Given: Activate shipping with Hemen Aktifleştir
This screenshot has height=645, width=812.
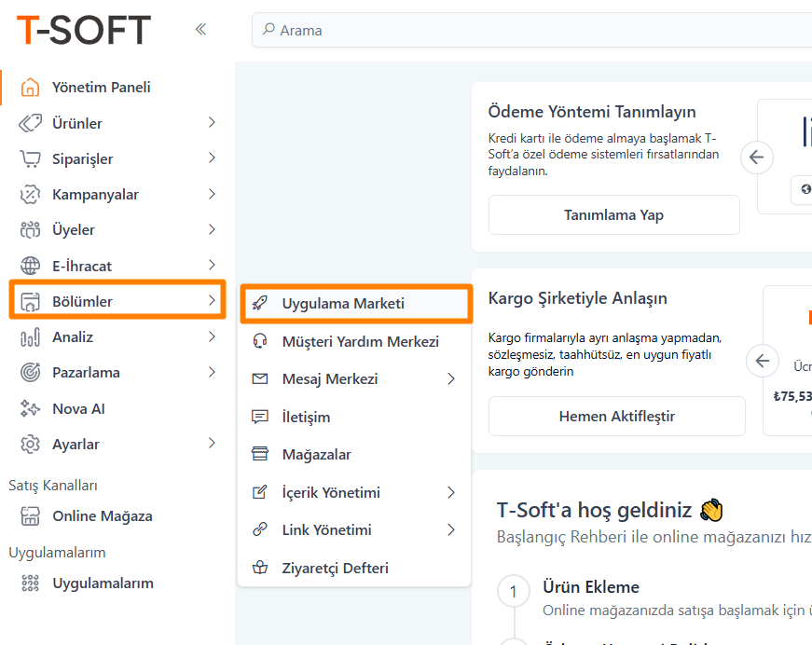Looking at the screenshot, I should point(616,416).
